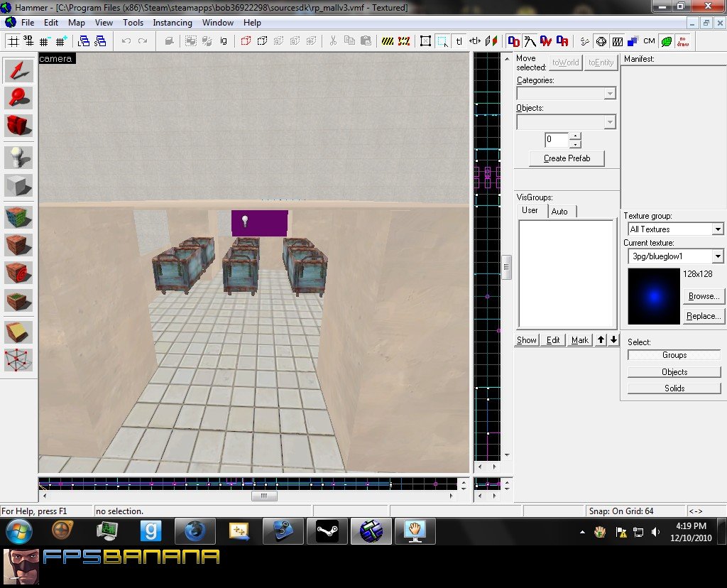Click the 2D view horizontal scrollbar thumb
The image size is (727, 588).
(x=264, y=496)
